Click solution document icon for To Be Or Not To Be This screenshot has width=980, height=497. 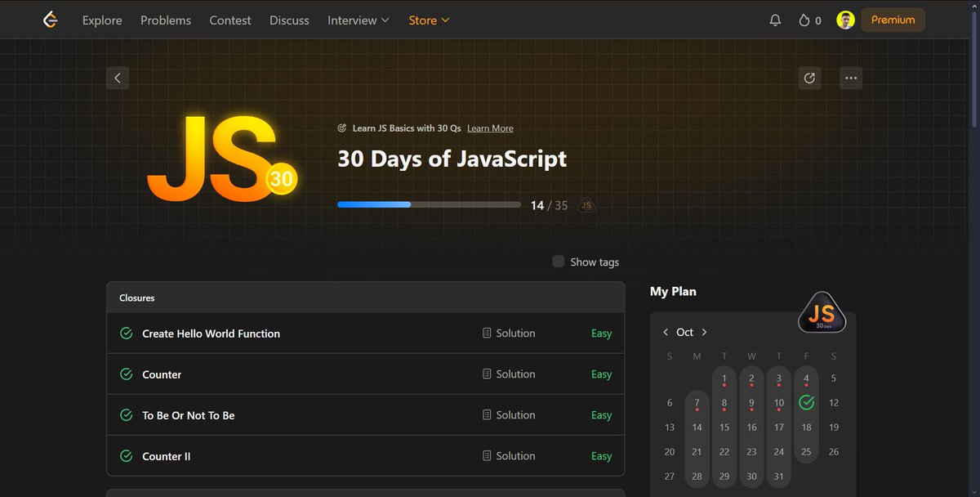tap(487, 414)
